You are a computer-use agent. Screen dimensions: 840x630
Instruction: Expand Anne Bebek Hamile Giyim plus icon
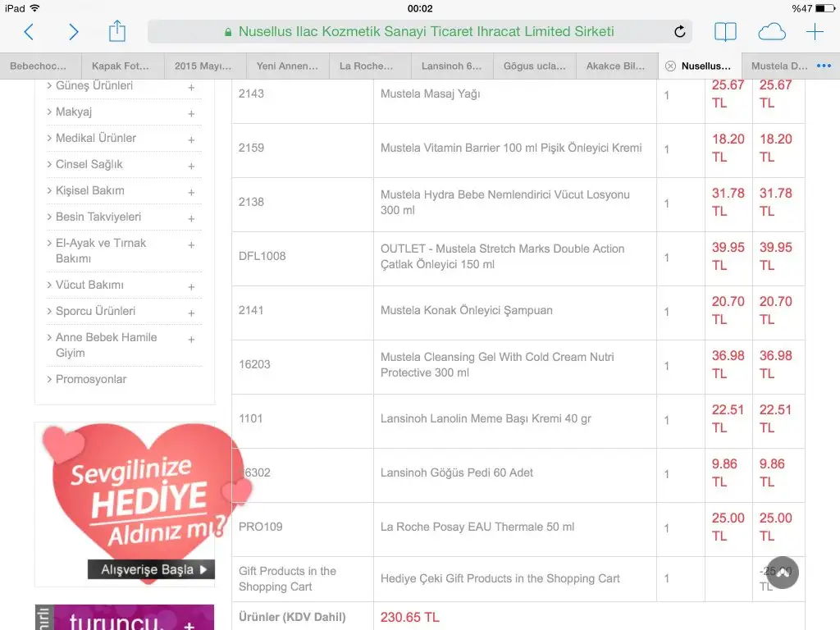pyautogui.click(x=191, y=339)
